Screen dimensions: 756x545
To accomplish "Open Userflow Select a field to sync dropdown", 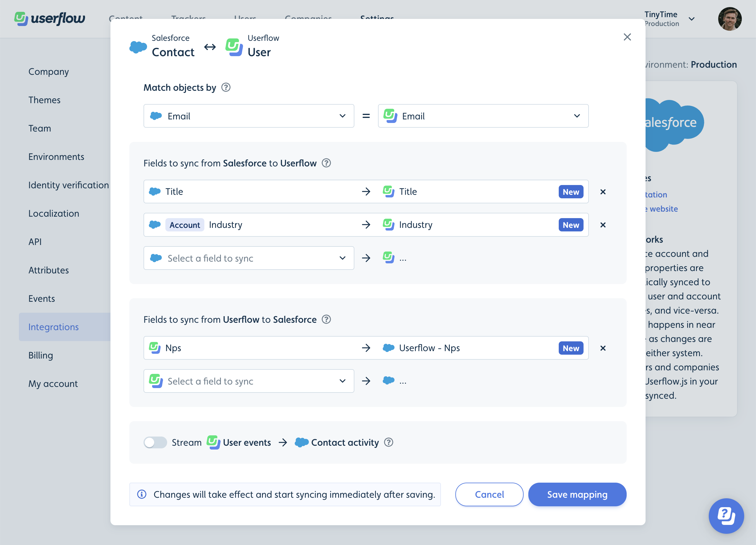I will click(x=249, y=381).
